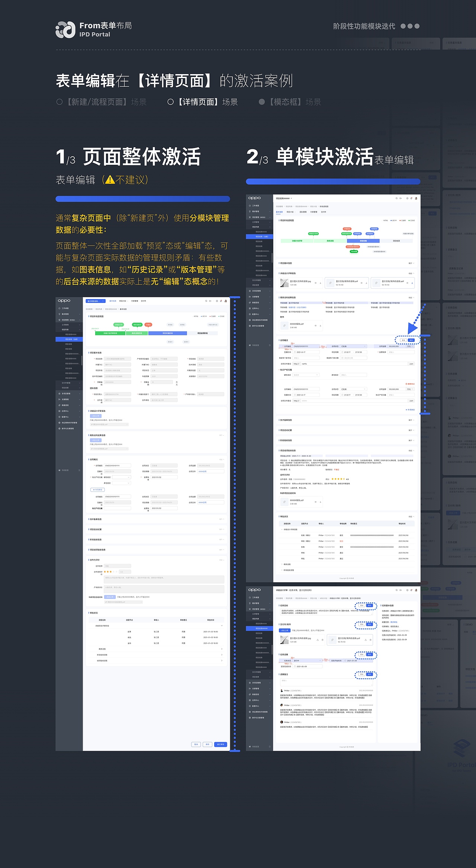Click 补充协议 button in left mockup 合同概况
The width and height of the screenshot is (476, 868).
[x=97, y=490]
